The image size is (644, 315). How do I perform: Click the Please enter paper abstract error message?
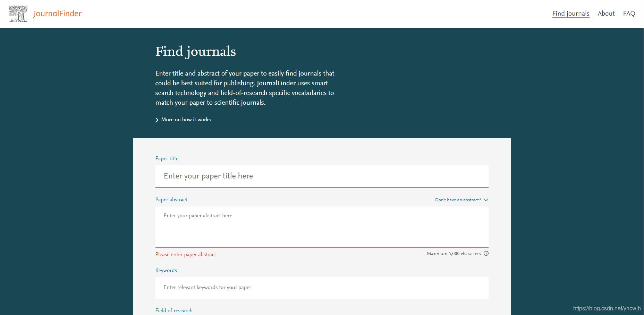coord(186,254)
